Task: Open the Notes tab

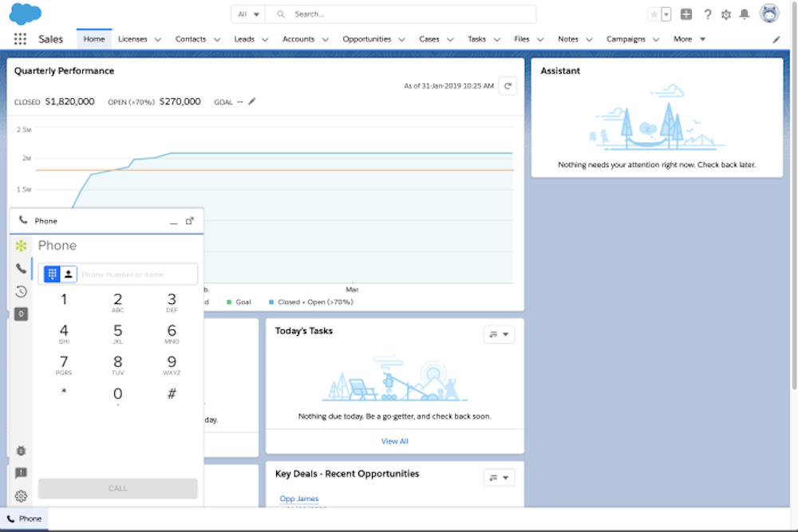Action: click(567, 39)
